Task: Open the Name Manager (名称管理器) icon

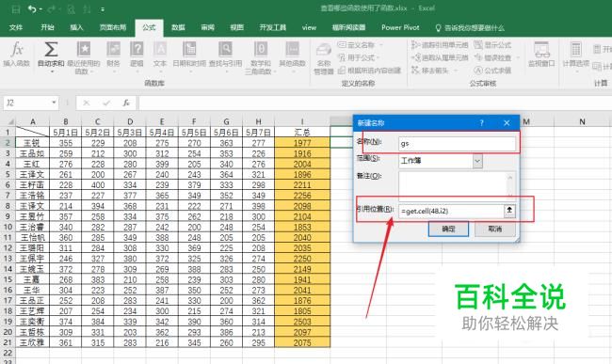Action: [324, 51]
